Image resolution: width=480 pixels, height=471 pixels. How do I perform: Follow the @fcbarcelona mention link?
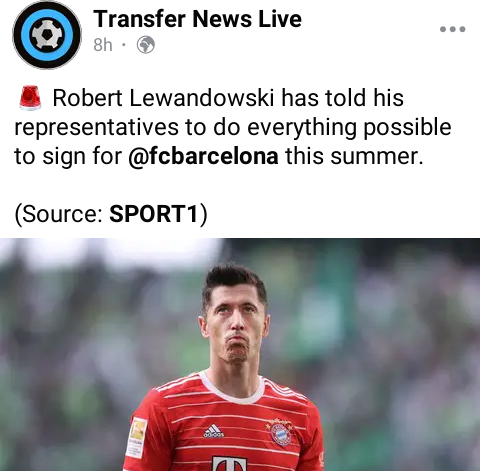203,156
